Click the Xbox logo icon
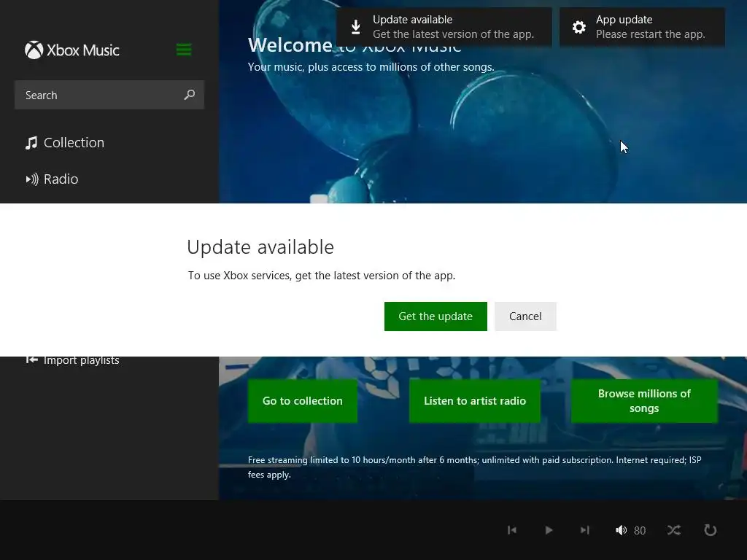This screenshot has height=560, width=747. click(x=34, y=50)
